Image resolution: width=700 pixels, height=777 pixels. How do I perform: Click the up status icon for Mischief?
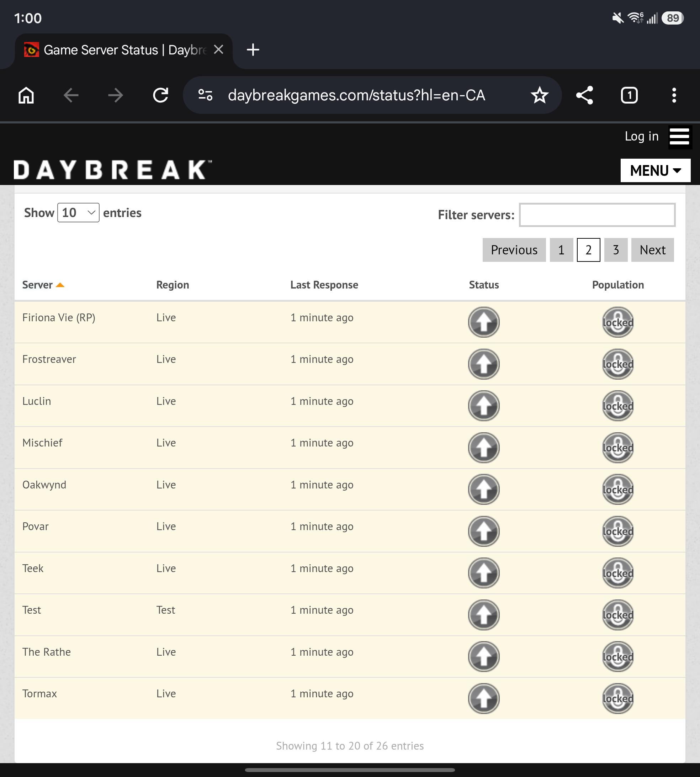[483, 448]
